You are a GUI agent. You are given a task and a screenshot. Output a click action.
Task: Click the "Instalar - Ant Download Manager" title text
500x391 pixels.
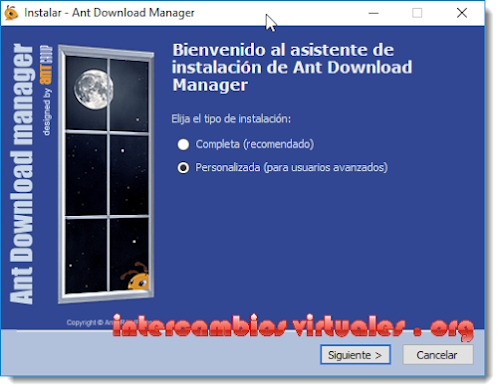pyautogui.click(x=109, y=13)
